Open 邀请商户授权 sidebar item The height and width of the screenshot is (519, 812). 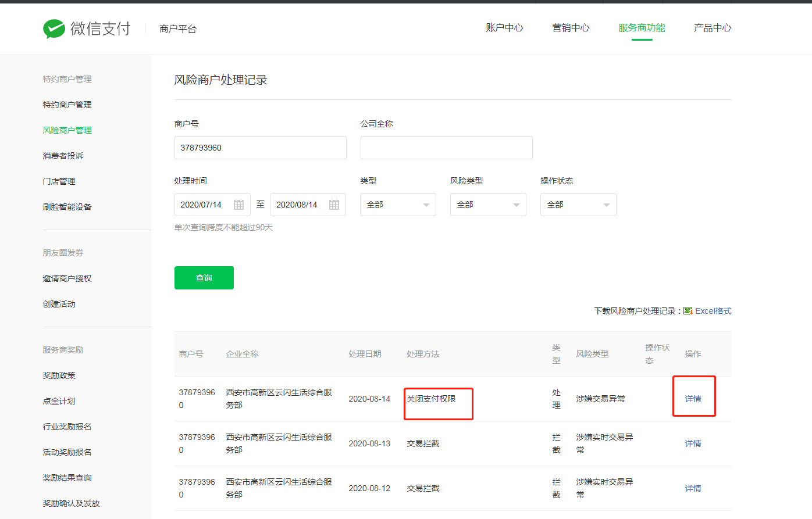point(67,278)
